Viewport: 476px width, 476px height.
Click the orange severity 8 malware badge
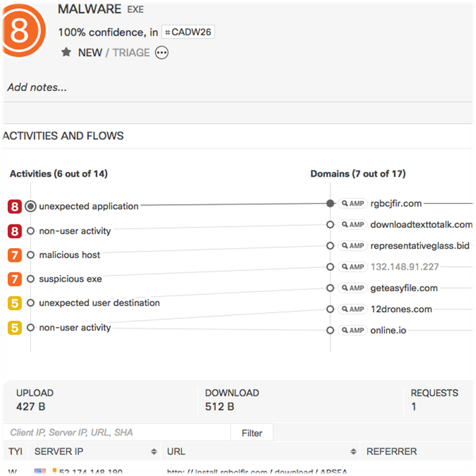click(20, 30)
